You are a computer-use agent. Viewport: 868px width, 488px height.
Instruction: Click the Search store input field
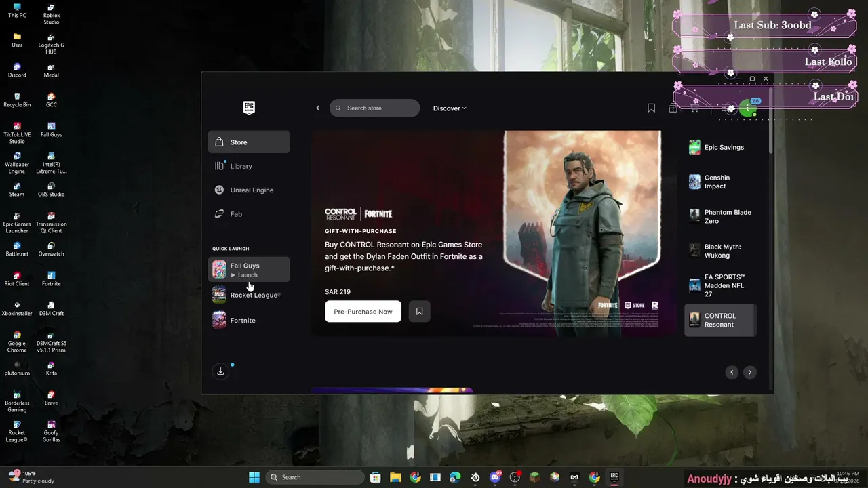pos(375,108)
